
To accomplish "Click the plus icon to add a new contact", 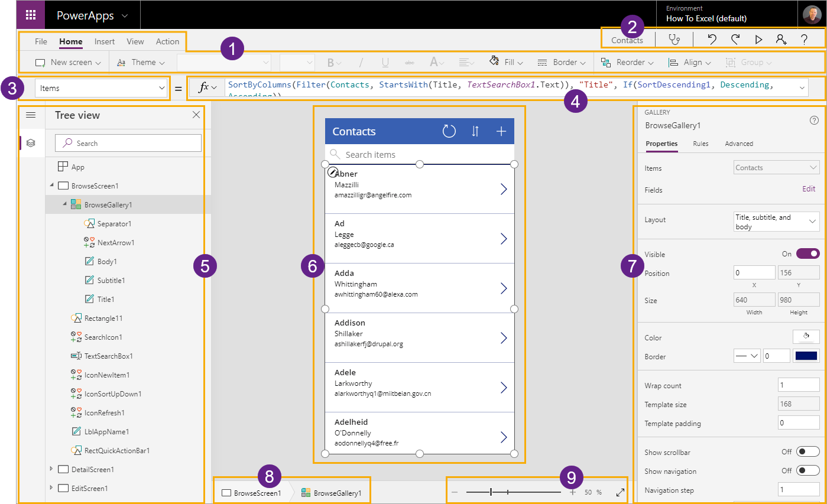I will click(501, 131).
